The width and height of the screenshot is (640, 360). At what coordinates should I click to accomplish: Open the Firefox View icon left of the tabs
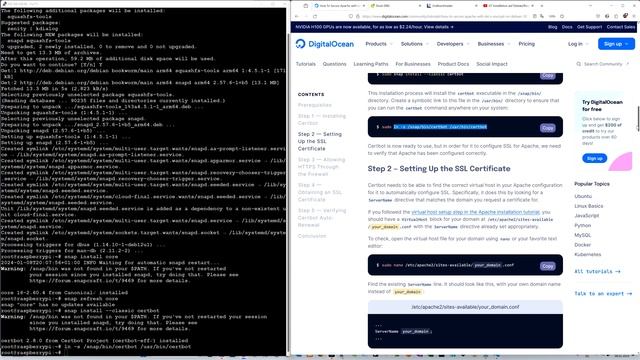point(305,6)
